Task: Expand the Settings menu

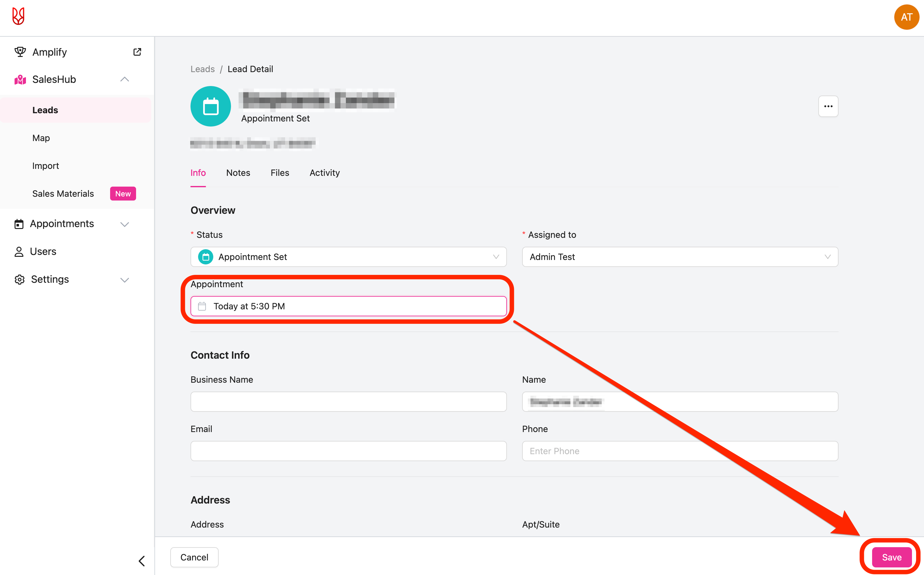Action: tap(124, 280)
